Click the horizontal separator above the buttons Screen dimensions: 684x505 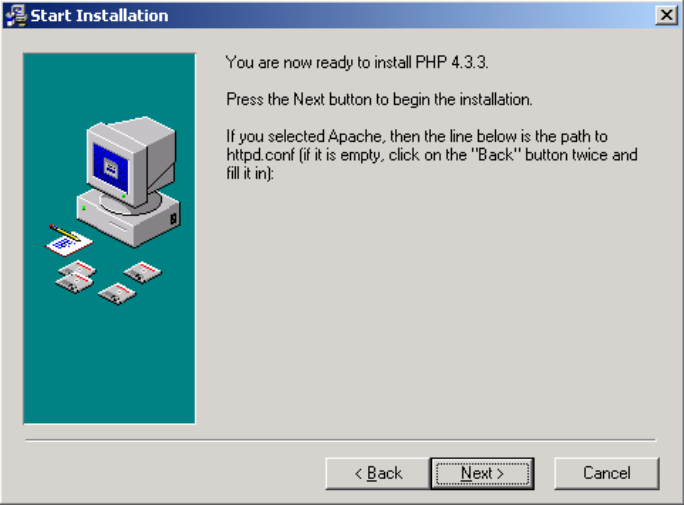(x=341, y=440)
